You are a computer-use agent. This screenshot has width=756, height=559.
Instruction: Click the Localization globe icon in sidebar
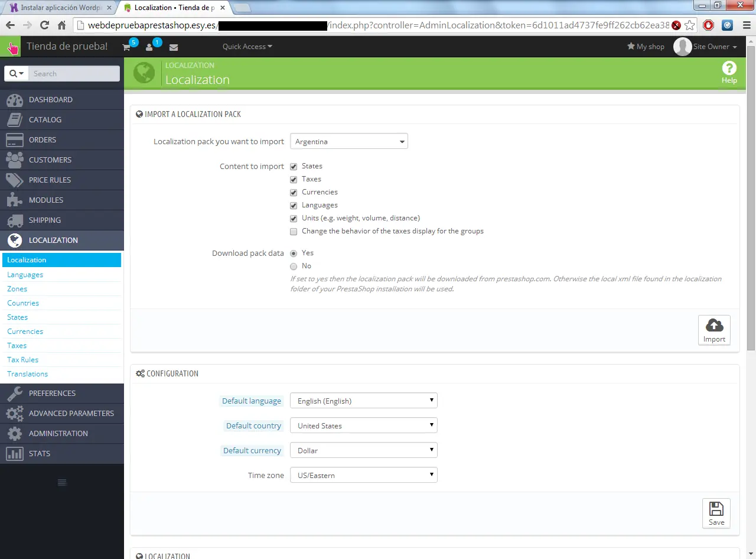[x=14, y=240]
